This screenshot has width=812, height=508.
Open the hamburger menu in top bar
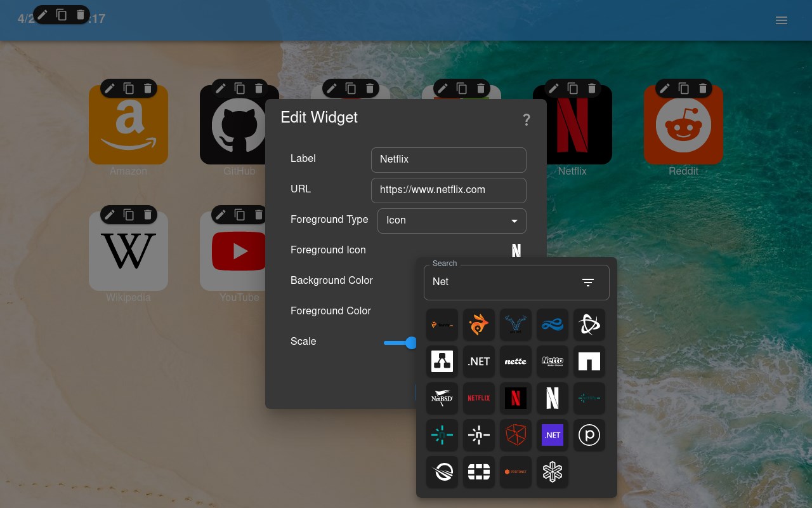coord(782,20)
